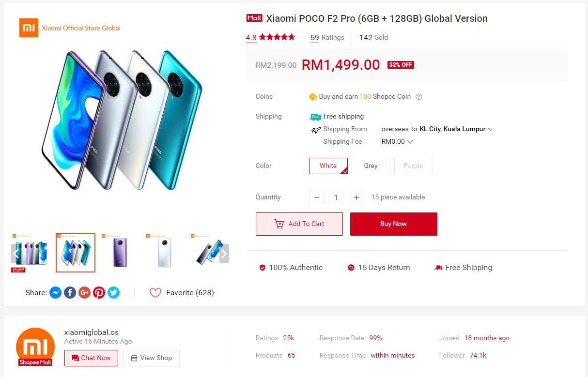Select the Grey color option

(x=371, y=166)
